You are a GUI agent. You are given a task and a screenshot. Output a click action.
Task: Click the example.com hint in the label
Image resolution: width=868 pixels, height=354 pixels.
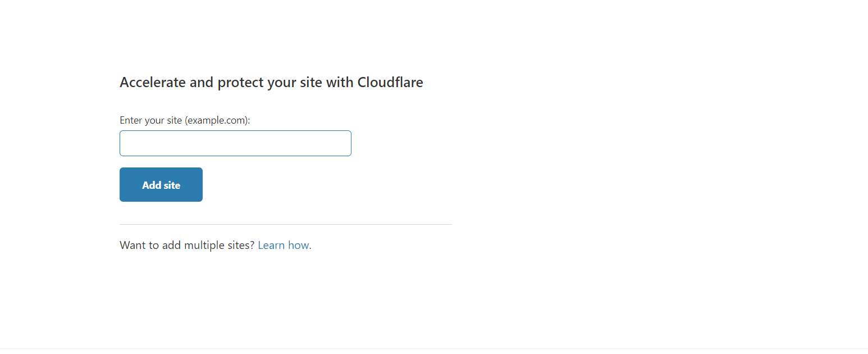[216, 120]
